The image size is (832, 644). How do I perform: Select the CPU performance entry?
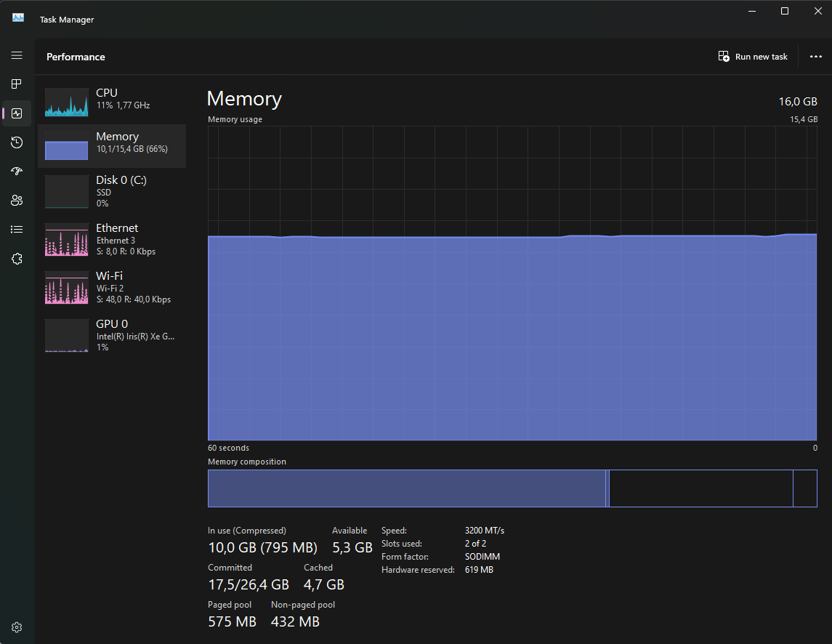click(x=112, y=101)
